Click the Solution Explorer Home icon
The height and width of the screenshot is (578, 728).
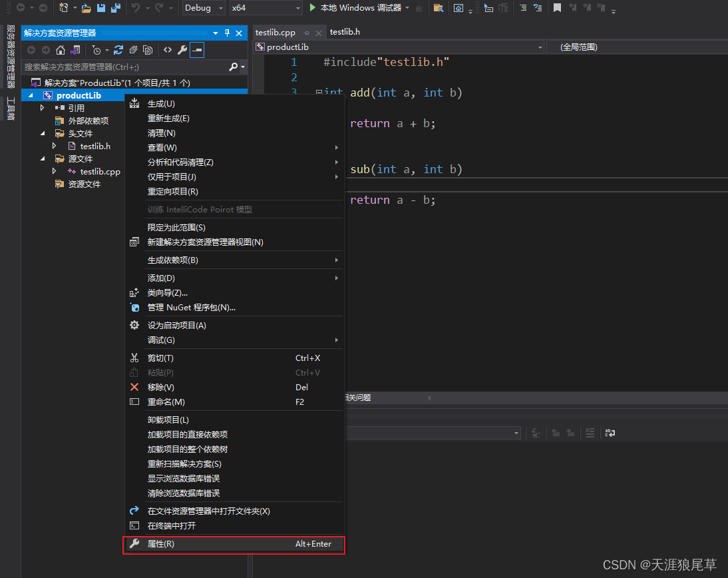click(61, 50)
